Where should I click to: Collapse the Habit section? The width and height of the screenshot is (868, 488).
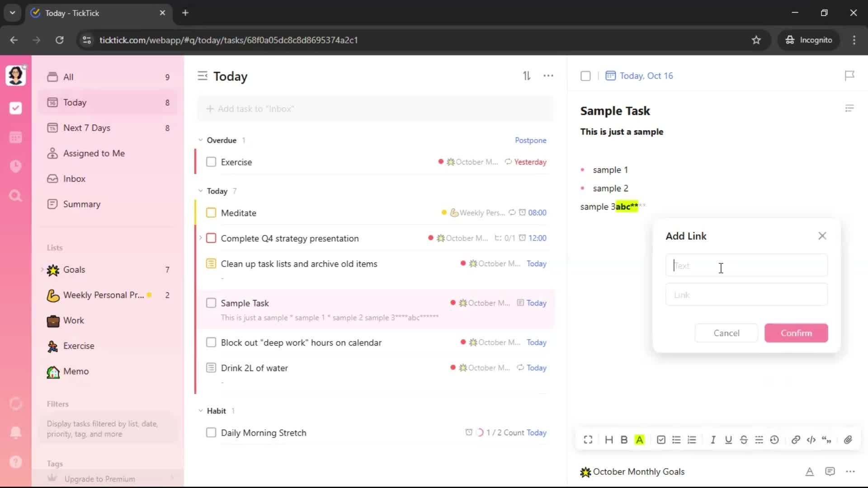click(x=201, y=411)
